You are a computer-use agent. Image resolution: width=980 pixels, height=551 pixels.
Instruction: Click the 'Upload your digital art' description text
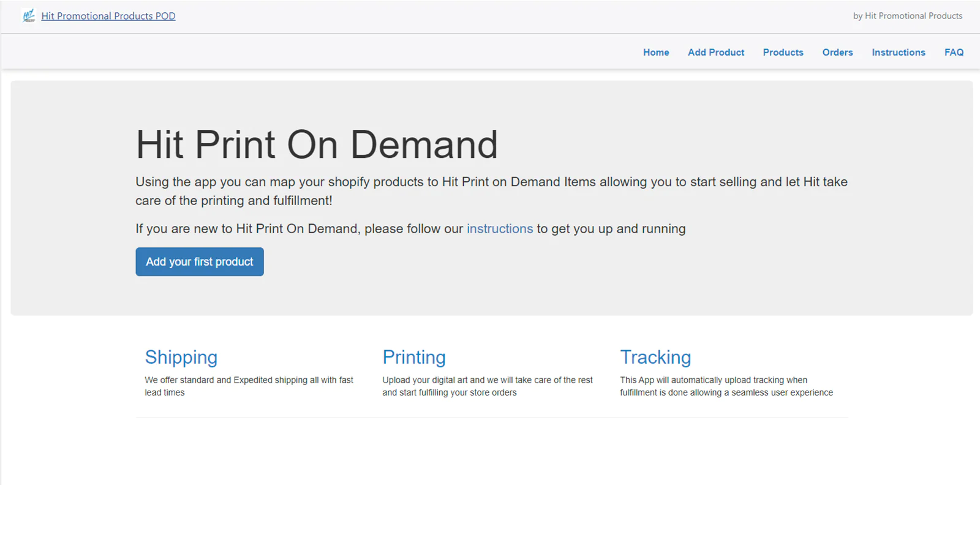pos(488,386)
